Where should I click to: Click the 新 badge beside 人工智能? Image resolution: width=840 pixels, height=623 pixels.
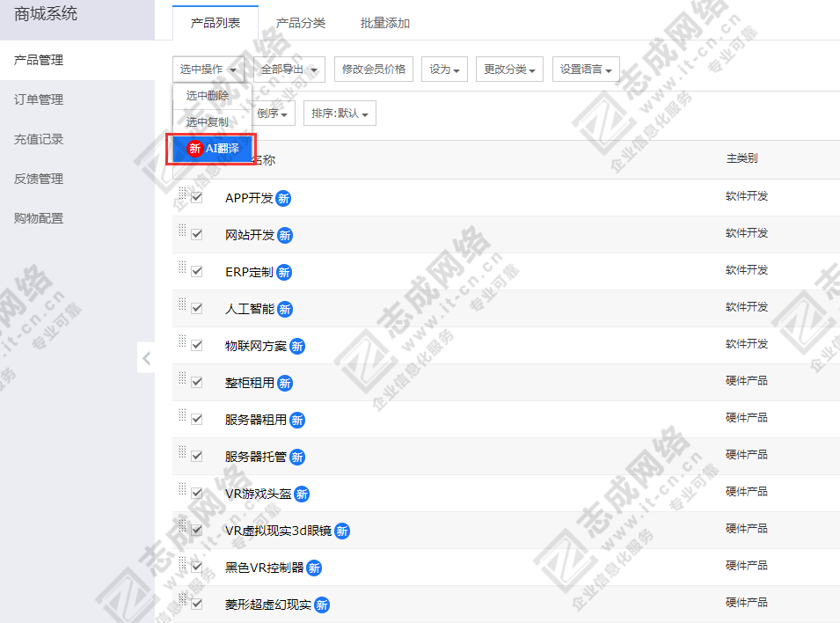tap(285, 310)
